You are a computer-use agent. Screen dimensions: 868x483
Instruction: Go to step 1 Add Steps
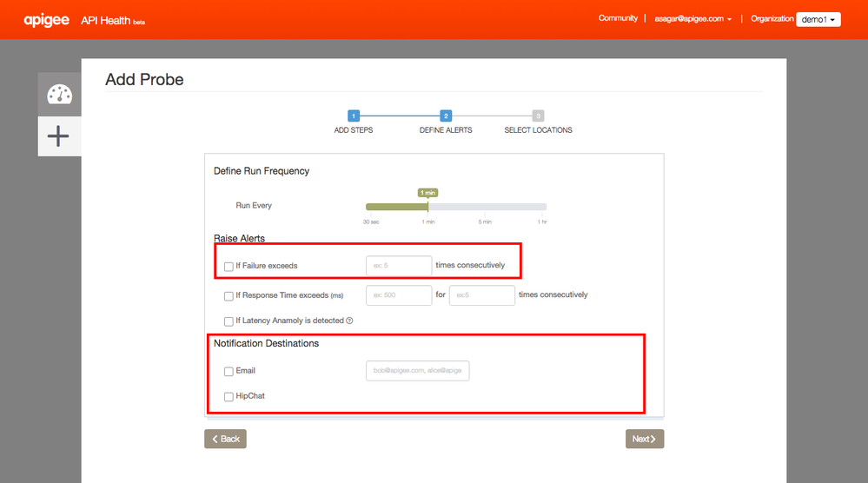353,116
